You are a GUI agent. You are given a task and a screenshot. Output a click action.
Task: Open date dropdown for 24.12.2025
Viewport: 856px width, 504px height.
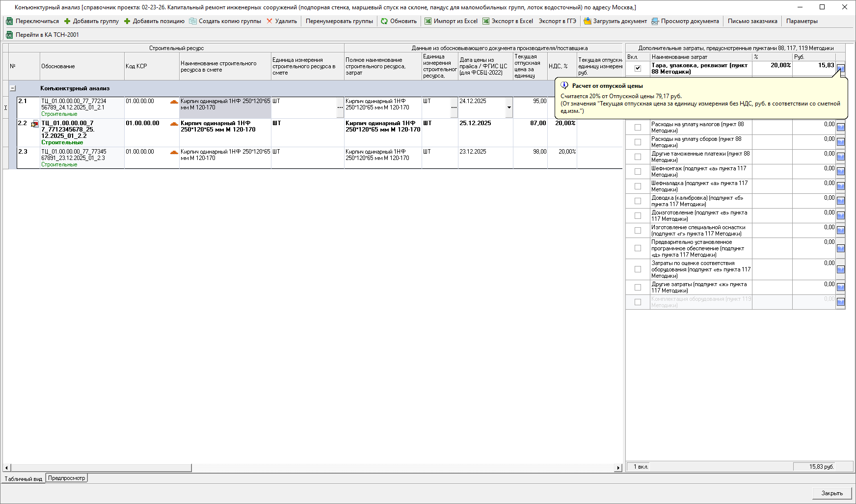click(x=509, y=107)
